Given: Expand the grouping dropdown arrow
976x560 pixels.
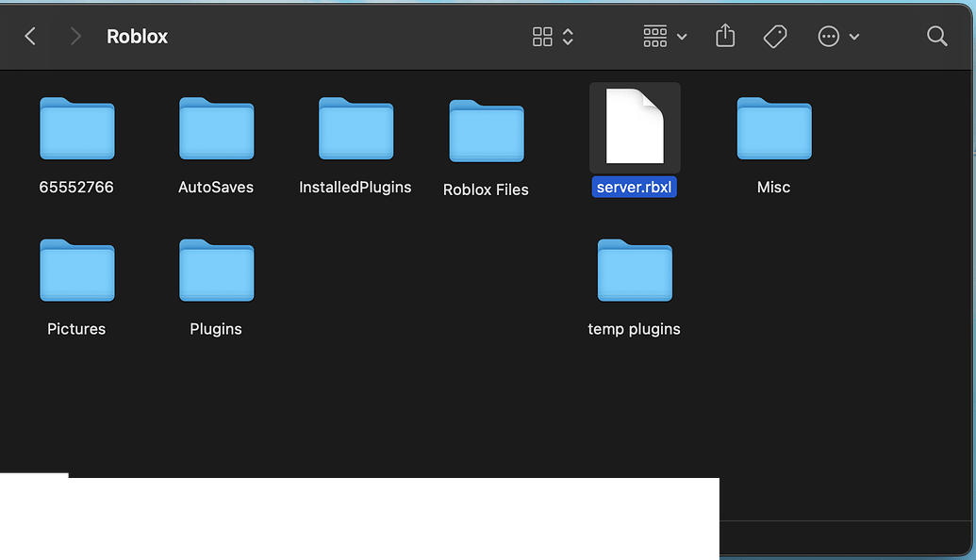Looking at the screenshot, I should pos(682,37).
